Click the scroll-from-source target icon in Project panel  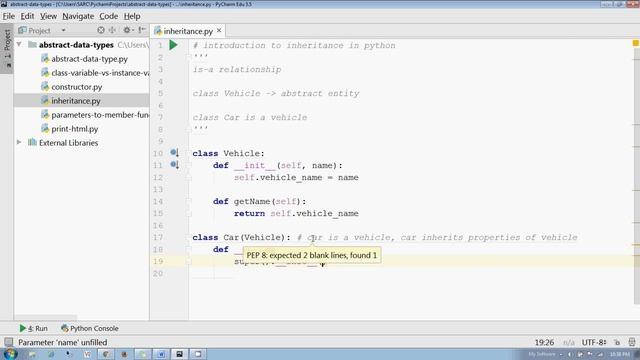click(101, 30)
